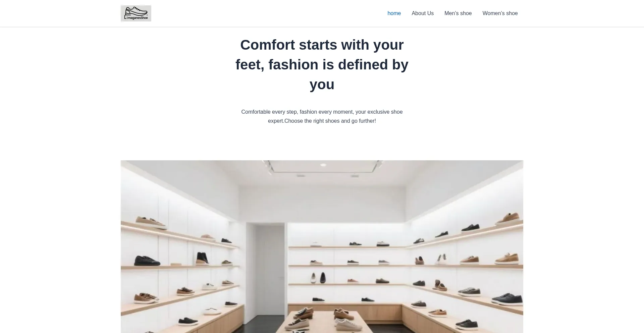This screenshot has width=644, height=333.
Task: Click the "Comfortable every step" tagline paragraph
Action: pyautogui.click(x=322, y=116)
